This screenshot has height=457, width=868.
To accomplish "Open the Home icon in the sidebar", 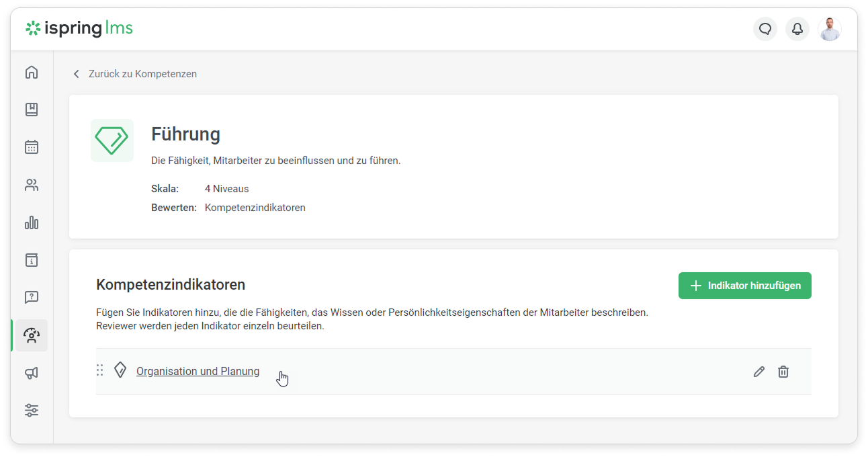I will pos(32,73).
